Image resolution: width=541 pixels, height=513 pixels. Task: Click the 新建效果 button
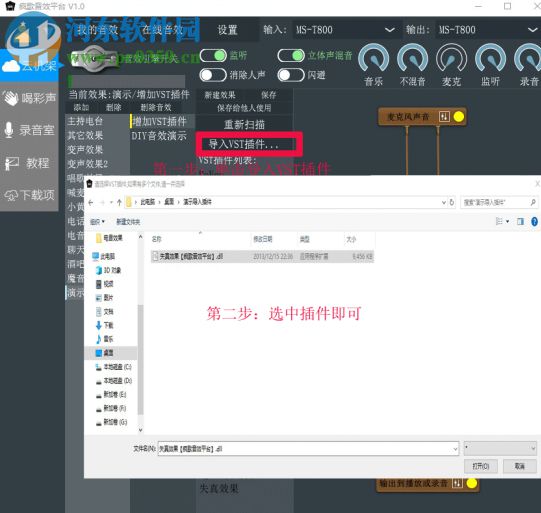point(220,95)
